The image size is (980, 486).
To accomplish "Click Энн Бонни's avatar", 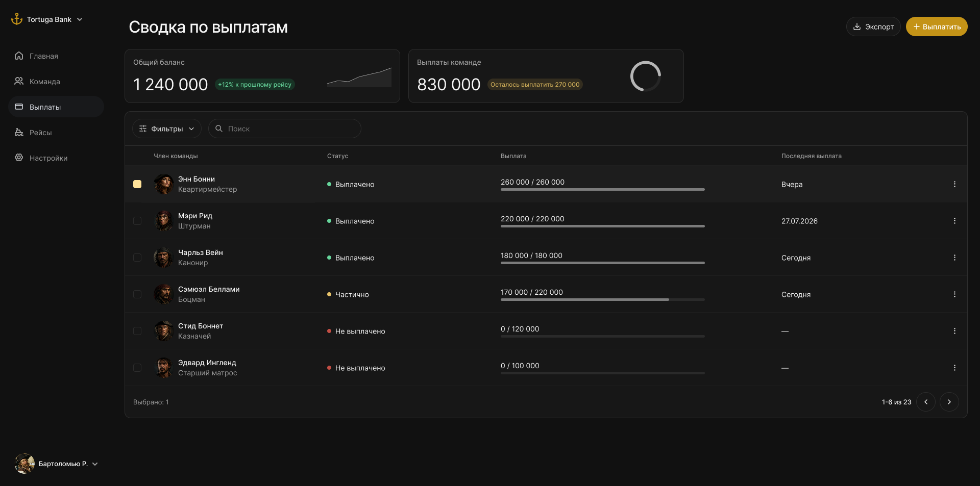I will click(x=164, y=184).
